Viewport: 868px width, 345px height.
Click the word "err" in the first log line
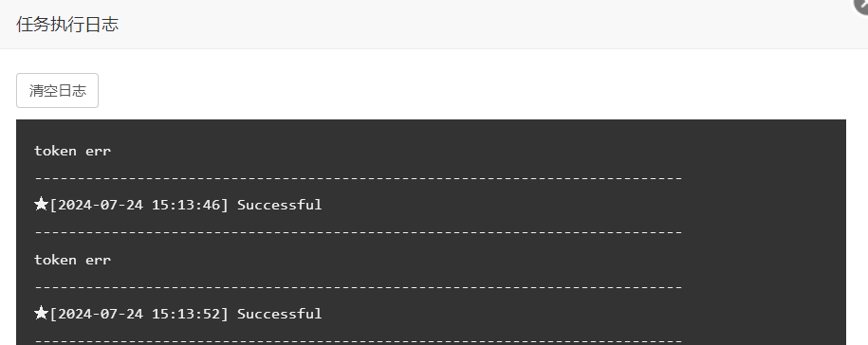pyautogui.click(x=98, y=151)
